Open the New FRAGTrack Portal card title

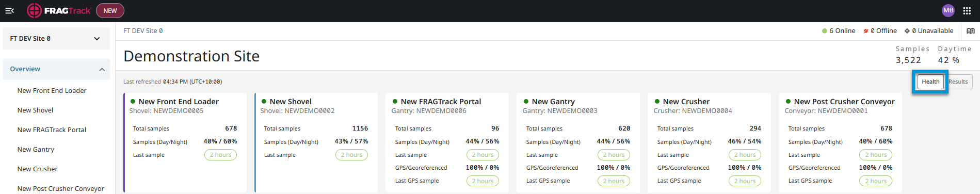pos(441,102)
